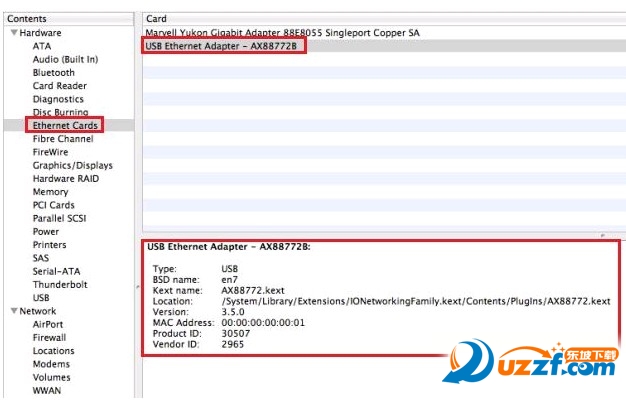Click the pane splitter handle above details
The width and height of the screenshot is (626, 400).
coord(603,235)
